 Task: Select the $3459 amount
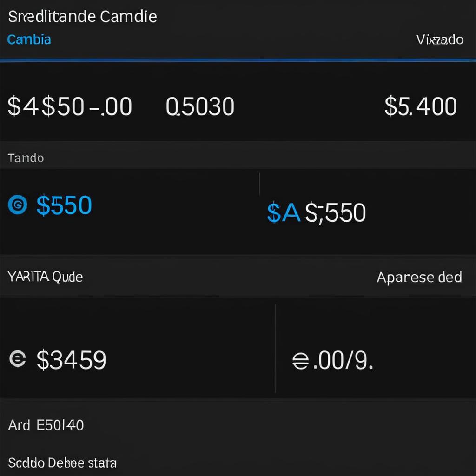(x=71, y=360)
